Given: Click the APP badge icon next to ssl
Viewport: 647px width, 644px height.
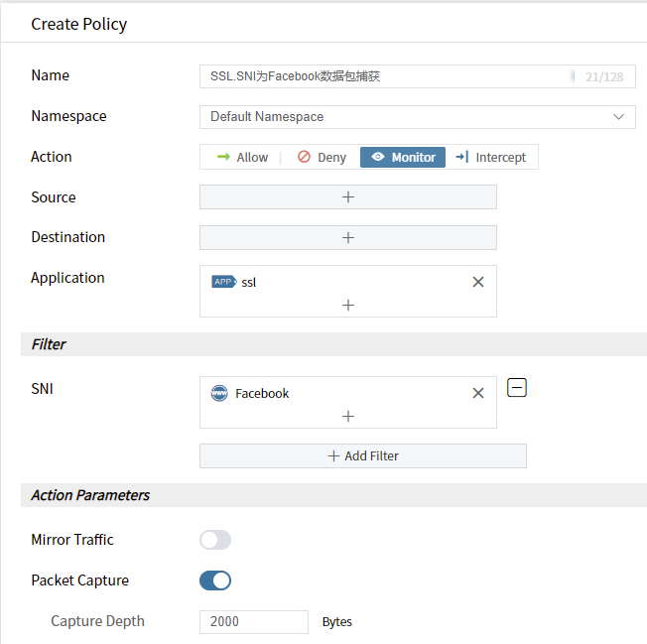Looking at the screenshot, I should click(x=224, y=282).
